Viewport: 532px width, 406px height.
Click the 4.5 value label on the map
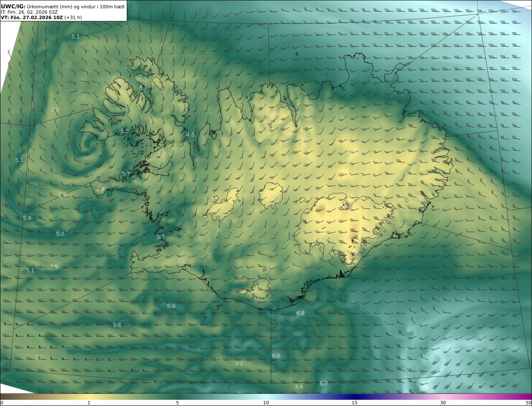(x=143, y=86)
